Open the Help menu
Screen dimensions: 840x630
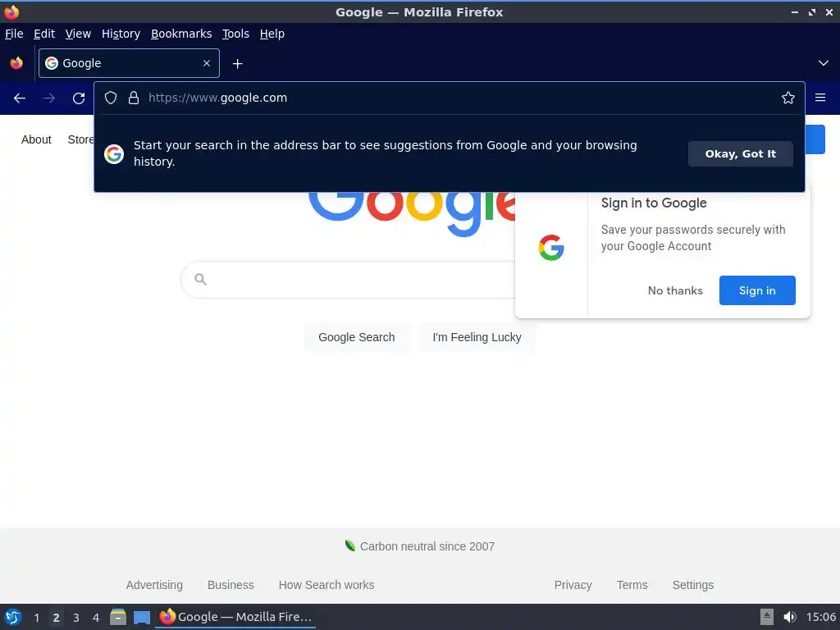pos(272,34)
